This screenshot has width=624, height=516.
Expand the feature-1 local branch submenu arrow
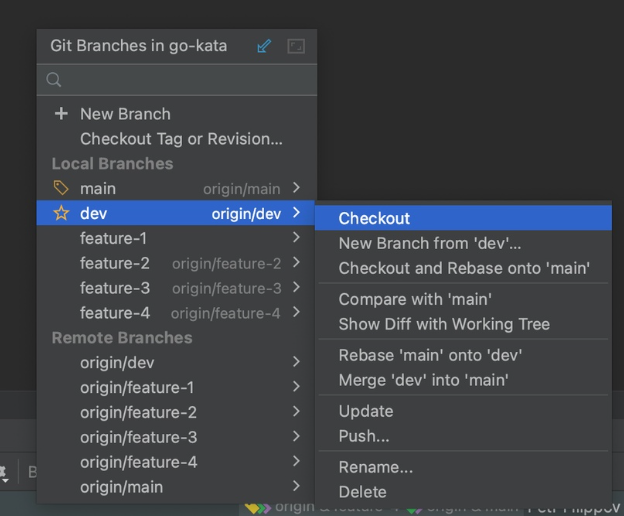point(297,238)
